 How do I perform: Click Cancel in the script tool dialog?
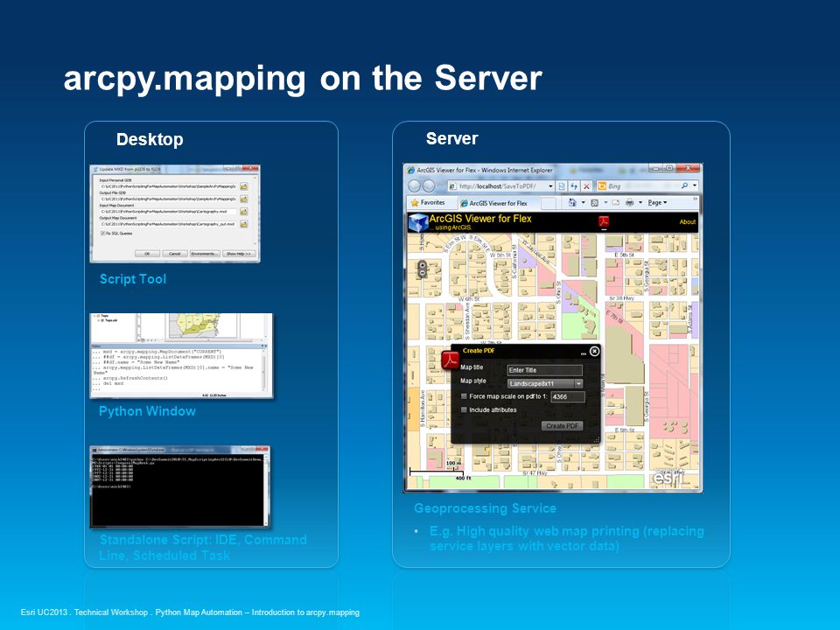[x=175, y=254]
